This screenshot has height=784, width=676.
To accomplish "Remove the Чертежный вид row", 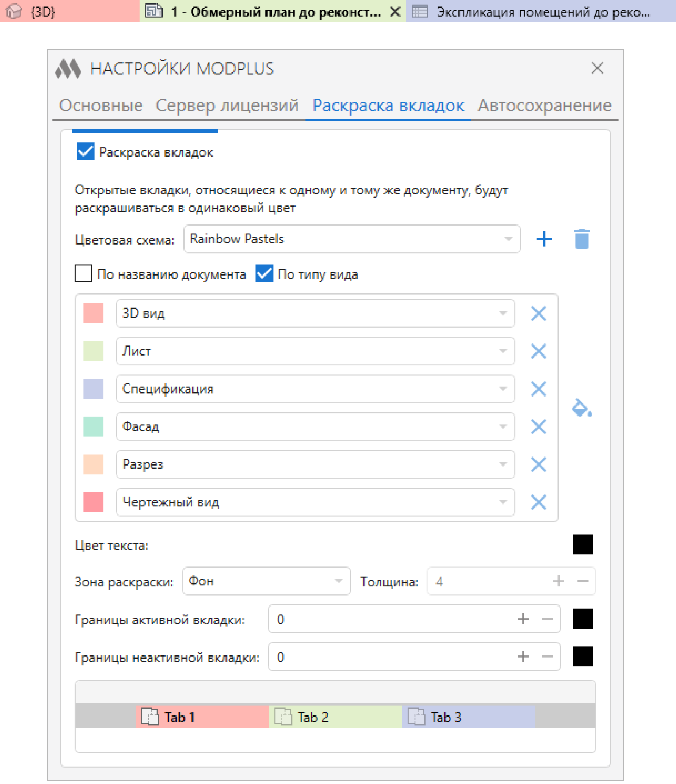I will point(538,502).
